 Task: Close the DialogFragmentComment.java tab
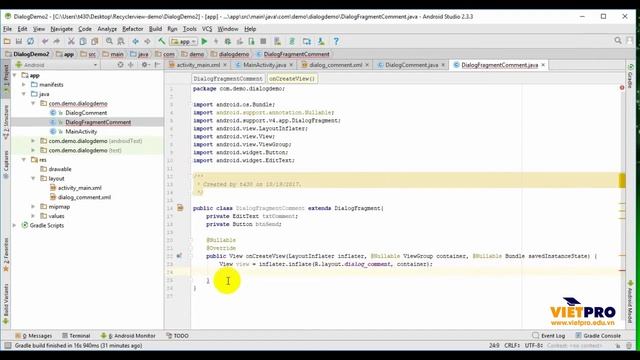tap(543, 65)
